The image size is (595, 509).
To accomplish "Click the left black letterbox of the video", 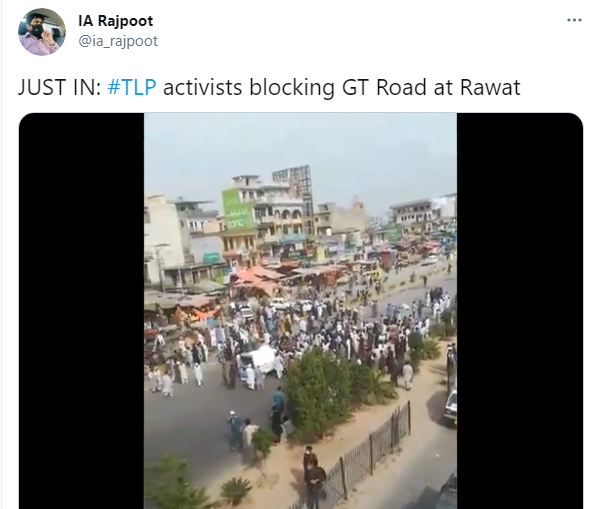I will 82,310.
